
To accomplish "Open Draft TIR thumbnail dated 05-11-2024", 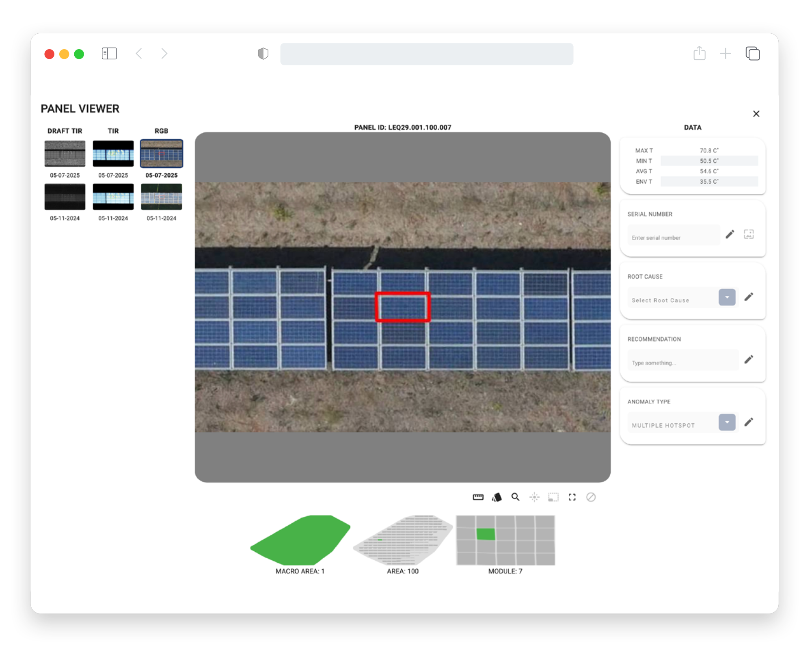I will (x=65, y=197).
